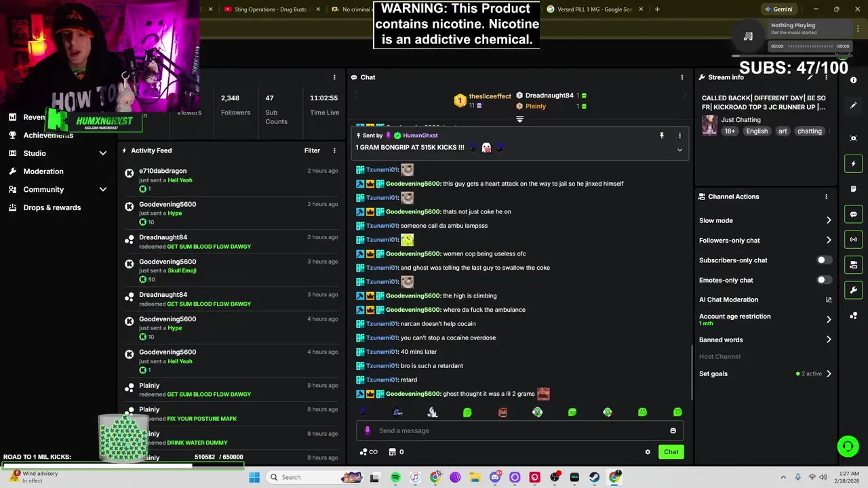
Task: Click the lightning bolt icon in right sidebar
Action: tap(853, 163)
